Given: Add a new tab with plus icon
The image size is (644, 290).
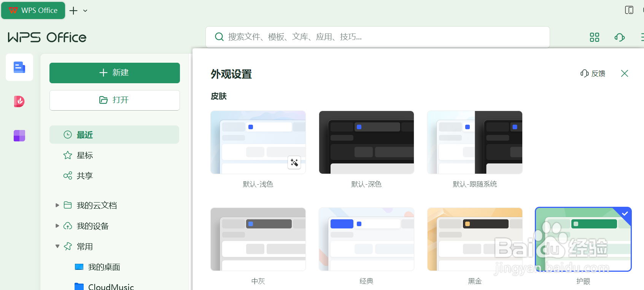Looking at the screenshot, I should click(x=73, y=11).
